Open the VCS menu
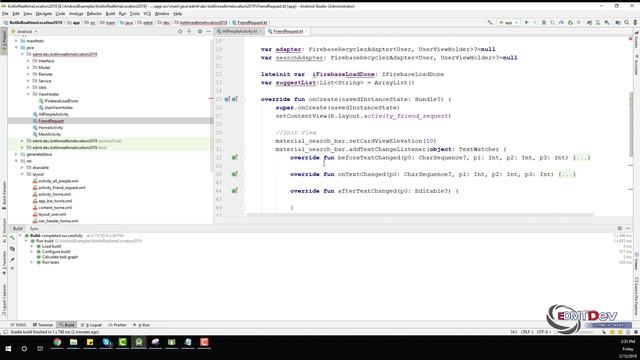Image resolution: width=640 pixels, height=360 pixels. click(147, 13)
